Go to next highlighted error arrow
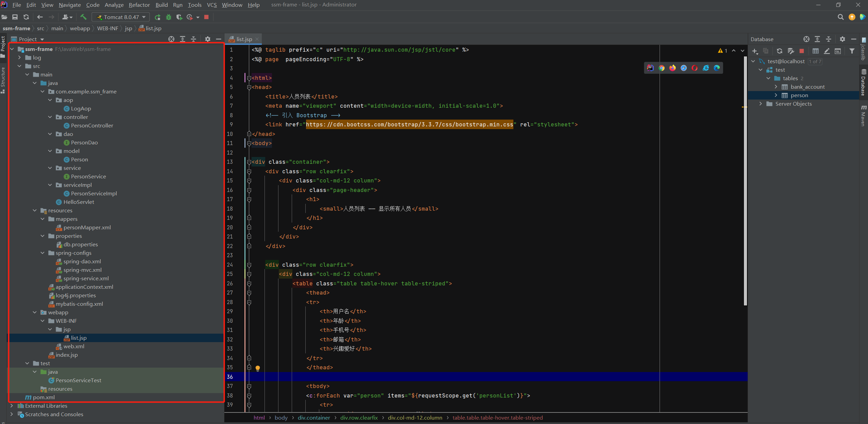 (x=743, y=51)
